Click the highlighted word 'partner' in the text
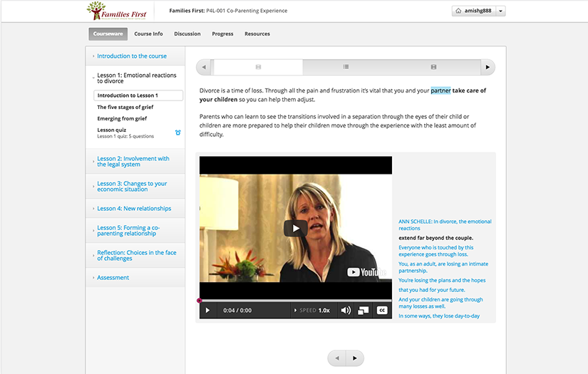The image size is (588, 374). pyautogui.click(x=440, y=90)
